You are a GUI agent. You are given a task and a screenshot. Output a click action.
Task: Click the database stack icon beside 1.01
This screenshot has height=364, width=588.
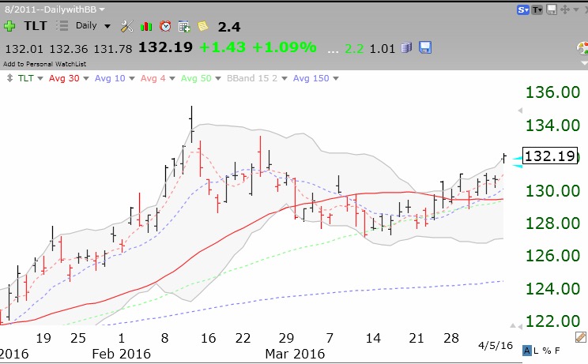point(406,48)
